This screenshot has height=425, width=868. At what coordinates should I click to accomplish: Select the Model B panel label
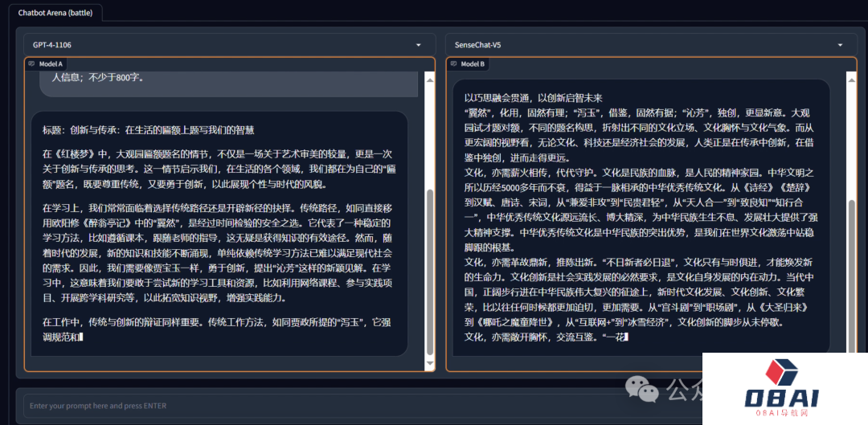point(472,63)
